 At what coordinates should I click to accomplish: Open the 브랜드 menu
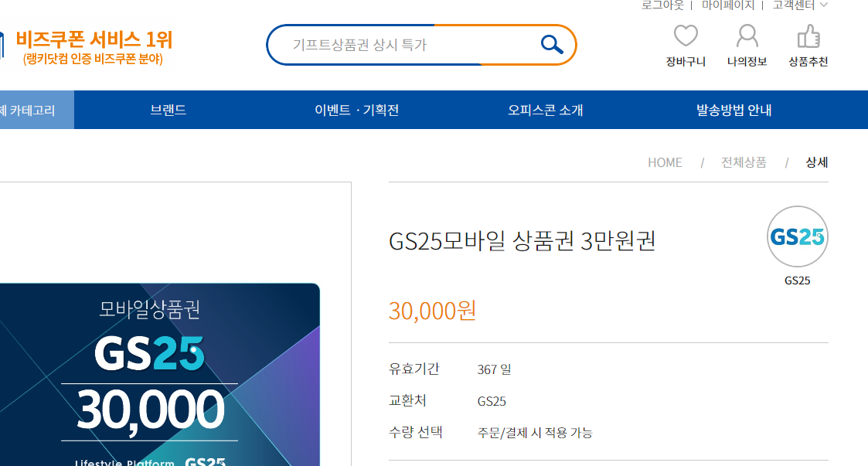click(x=168, y=111)
